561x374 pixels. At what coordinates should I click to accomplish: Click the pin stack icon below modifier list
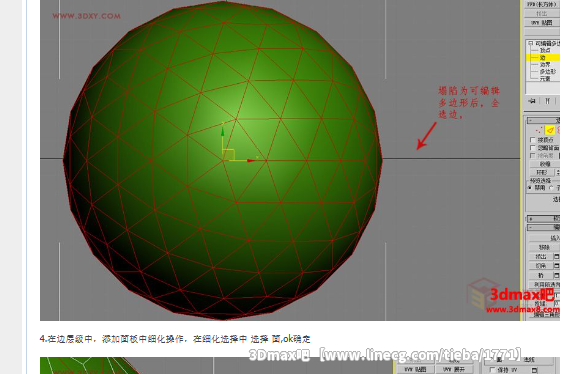(x=532, y=101)
